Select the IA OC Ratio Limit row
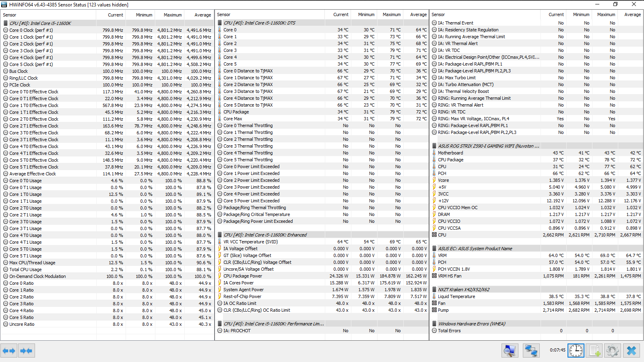Viewport: 644px width, 362px height. pyautogui.click(x=322, y=303)
